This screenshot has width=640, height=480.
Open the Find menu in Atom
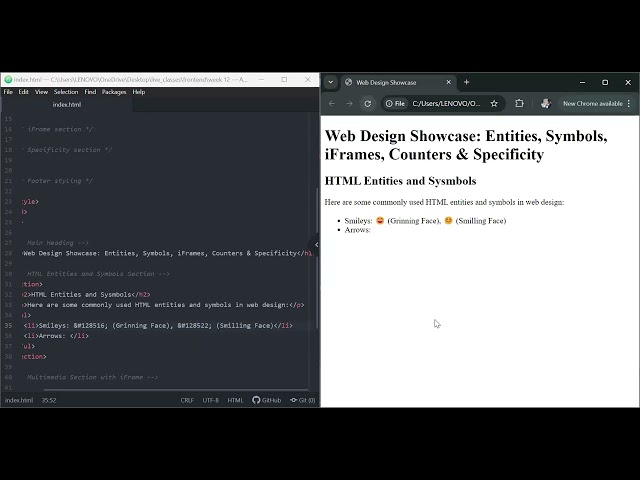coord(90,92)
